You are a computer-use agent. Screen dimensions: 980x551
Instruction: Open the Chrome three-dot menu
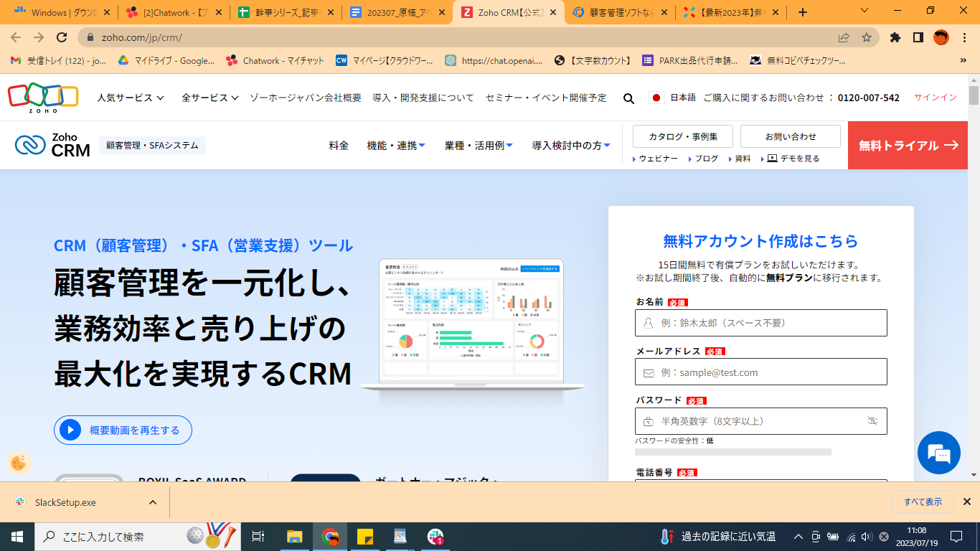965,37
